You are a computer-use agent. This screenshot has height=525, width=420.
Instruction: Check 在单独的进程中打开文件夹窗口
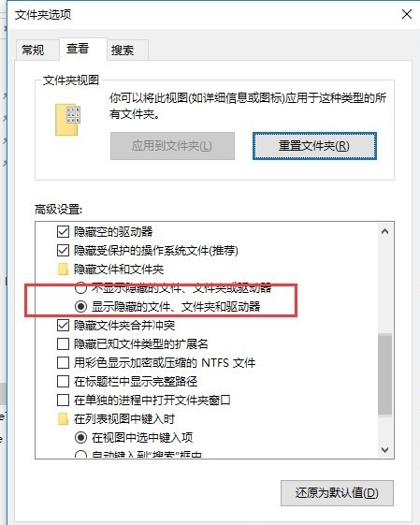63,401
